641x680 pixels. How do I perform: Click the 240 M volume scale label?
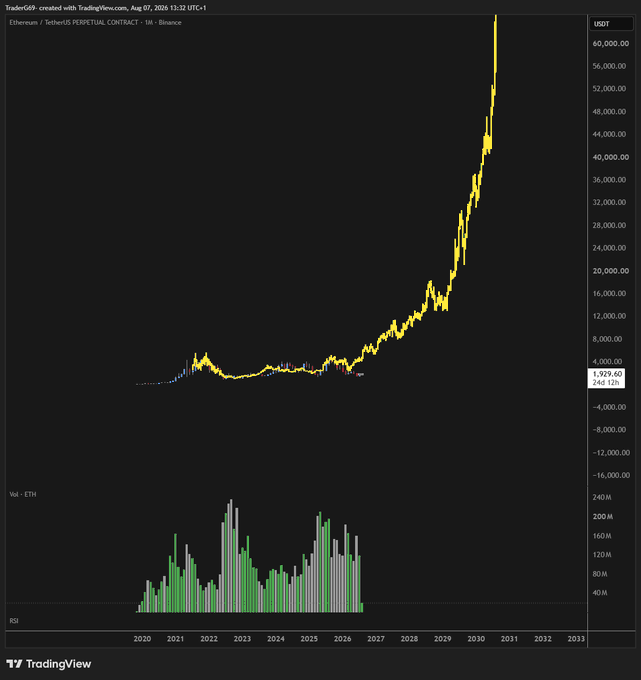click(x=602, y=497)
